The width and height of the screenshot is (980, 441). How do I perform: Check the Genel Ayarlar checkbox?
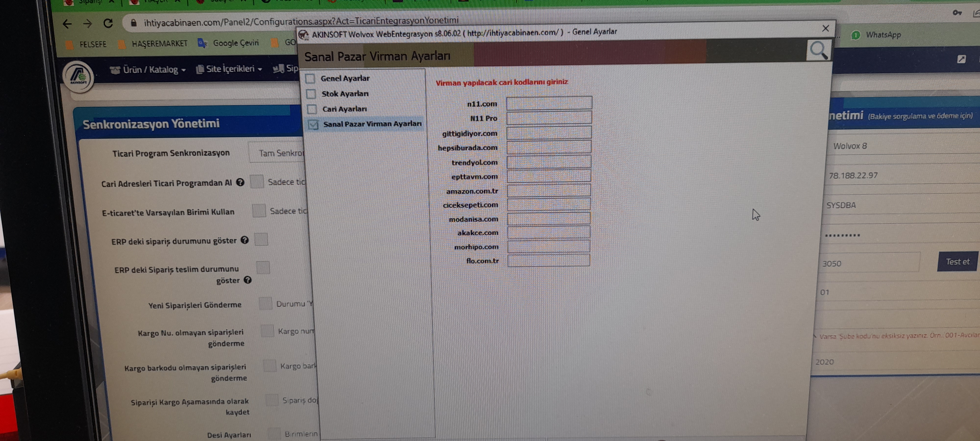(310, 79)
